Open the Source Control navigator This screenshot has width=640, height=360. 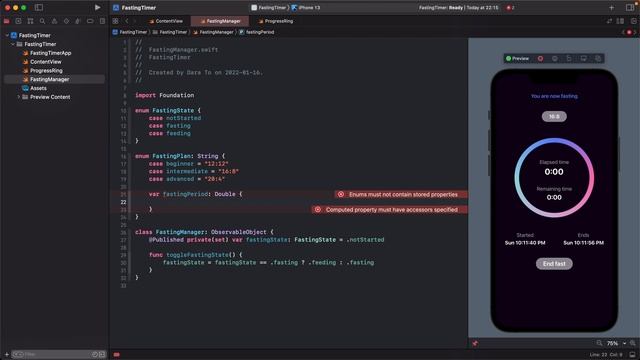tap(18, 21)
